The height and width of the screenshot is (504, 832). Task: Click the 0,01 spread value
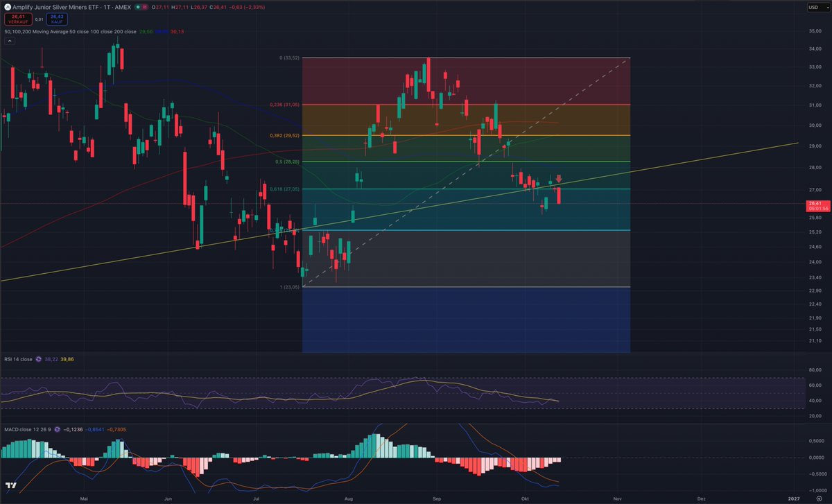[39, 19]
